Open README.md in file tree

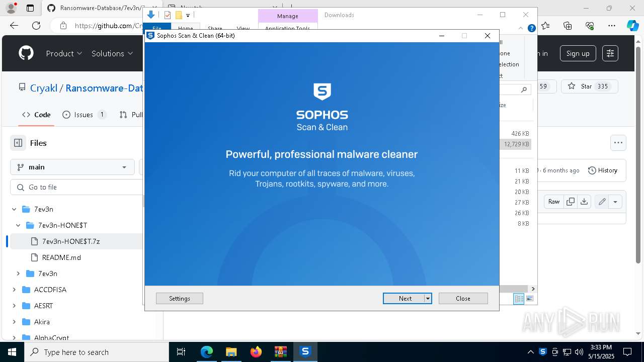coord(61,257)
